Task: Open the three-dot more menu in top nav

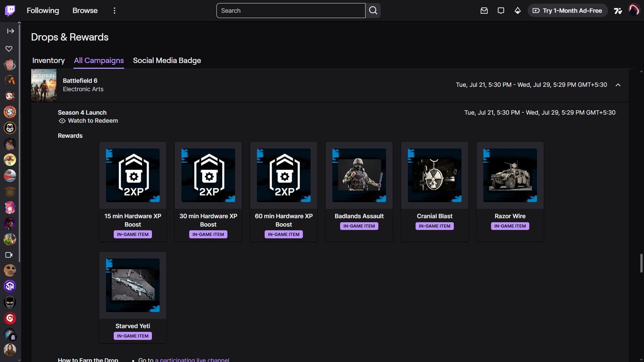Action: (x=114, y=11)
